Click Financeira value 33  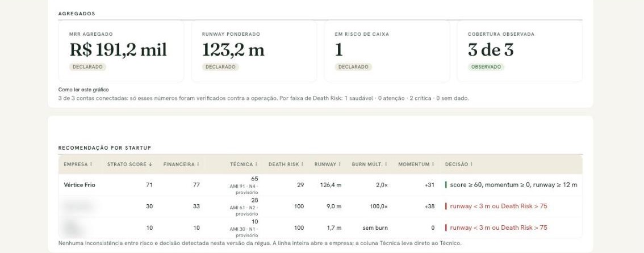(x=196, y=206)
